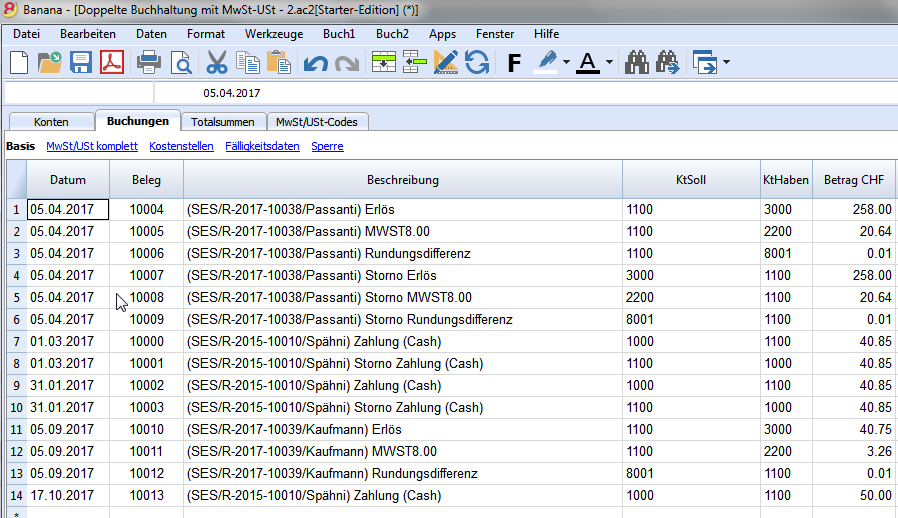Open the Apps menu
Viewport: 898px width, 518px height.
coord(442,34)
